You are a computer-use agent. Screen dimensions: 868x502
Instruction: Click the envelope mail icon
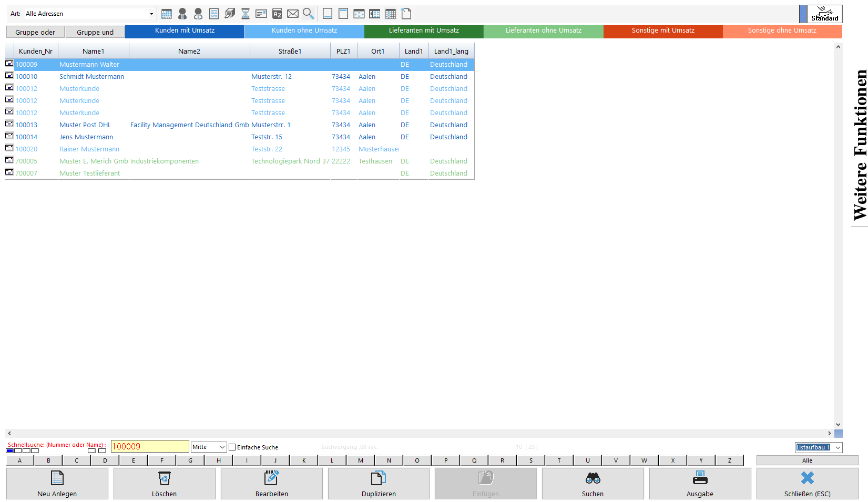coord(293,14)
